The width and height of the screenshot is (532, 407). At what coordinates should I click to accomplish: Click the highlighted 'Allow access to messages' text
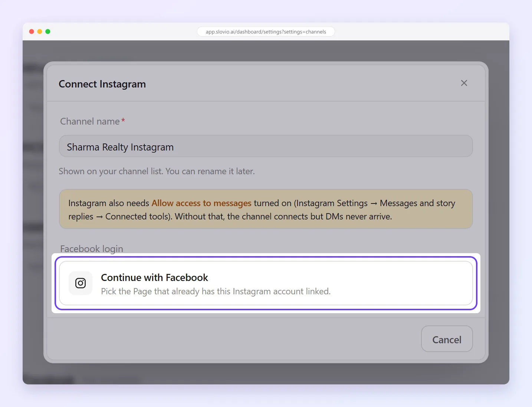201,203
